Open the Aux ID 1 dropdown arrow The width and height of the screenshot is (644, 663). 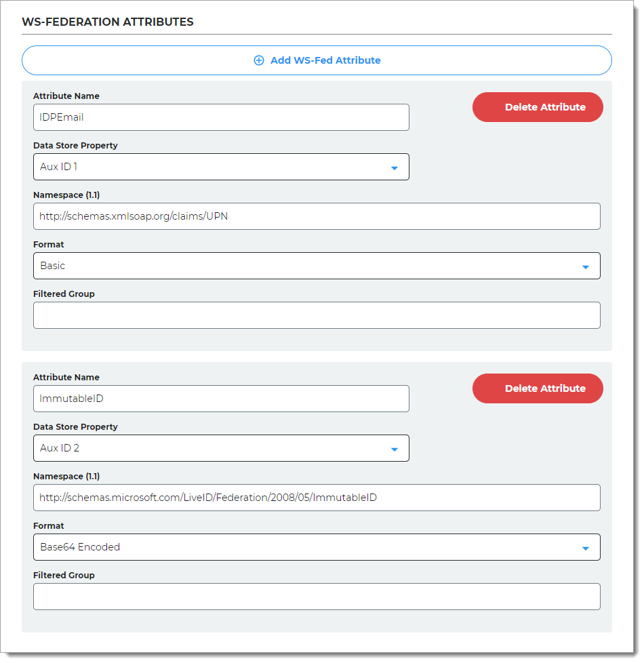[394, 167]
